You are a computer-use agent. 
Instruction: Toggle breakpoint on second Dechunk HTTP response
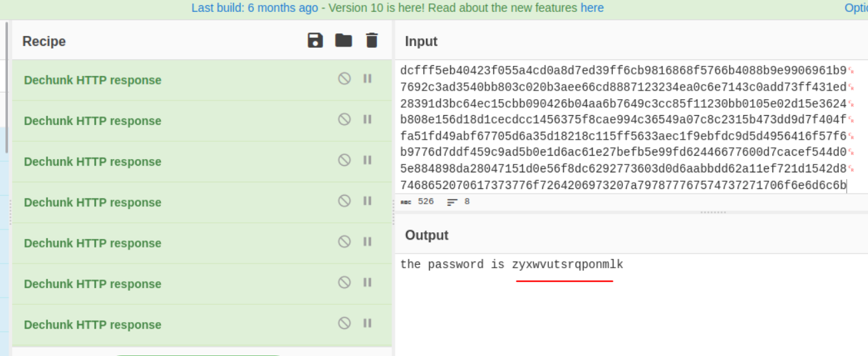[x=367, y=119]
